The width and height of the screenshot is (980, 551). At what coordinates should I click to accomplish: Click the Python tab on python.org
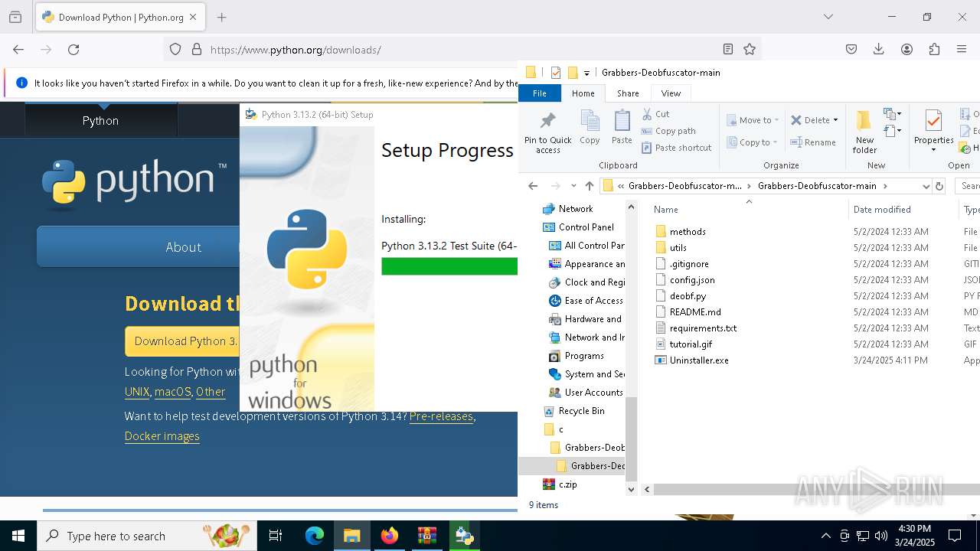pyautogui.click(x=100, y=120)
